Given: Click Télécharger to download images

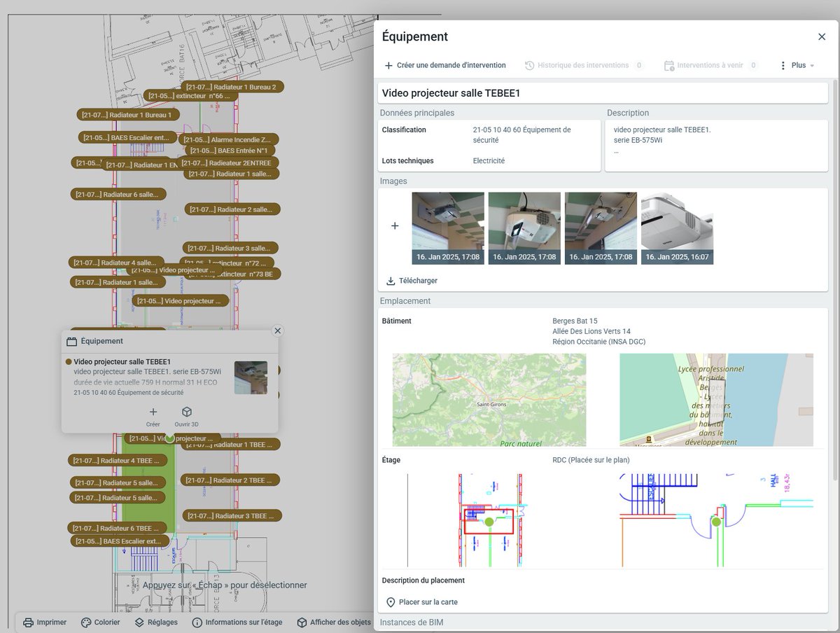Looking at the screenshot, I should (x=412, y=281).
